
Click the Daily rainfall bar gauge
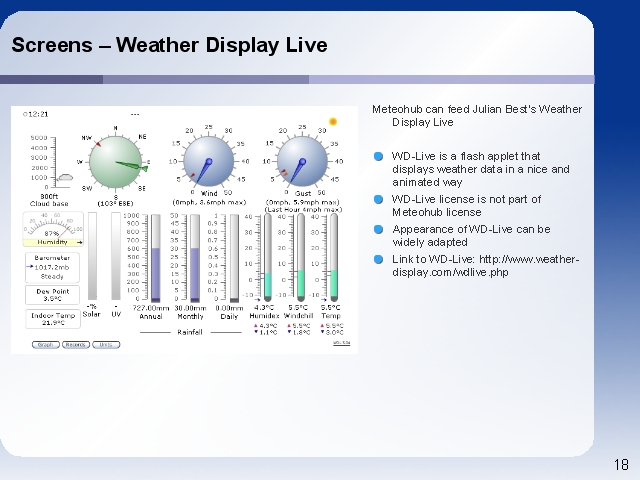click(234, 258)
